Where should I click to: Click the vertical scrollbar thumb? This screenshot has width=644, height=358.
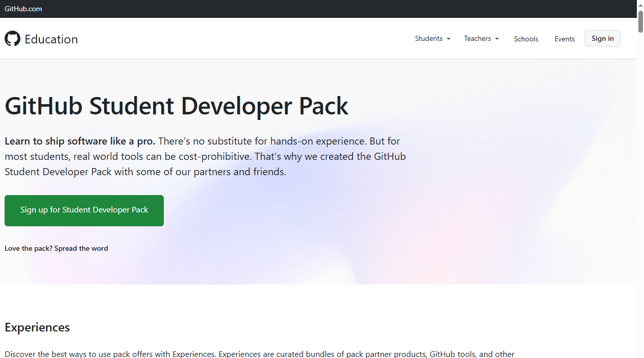coord(640,21)
